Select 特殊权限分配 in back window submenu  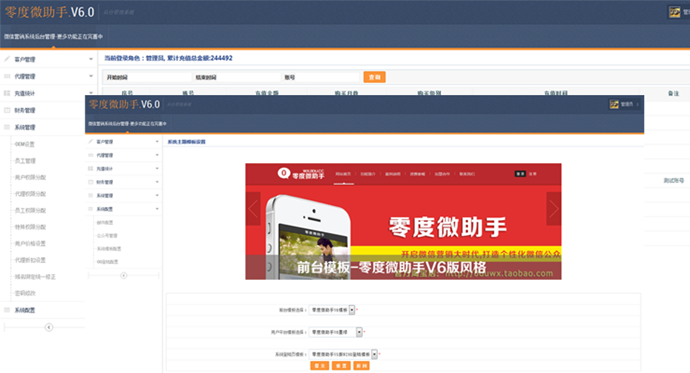point(30,227)
